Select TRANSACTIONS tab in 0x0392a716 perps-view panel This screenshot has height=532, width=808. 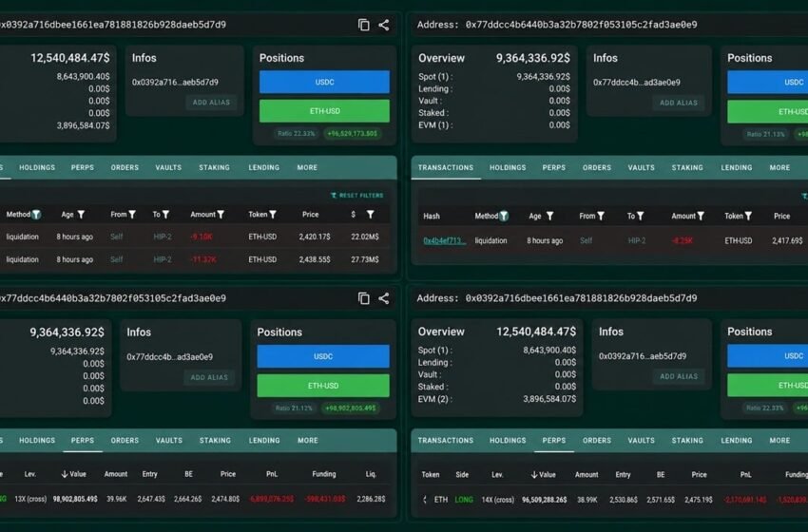[x=446, y=441]
